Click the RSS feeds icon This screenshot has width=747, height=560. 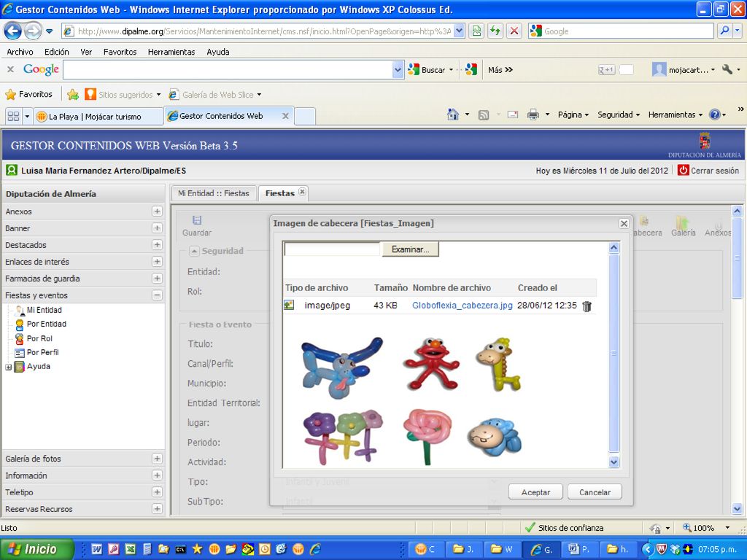pos(484,114)
